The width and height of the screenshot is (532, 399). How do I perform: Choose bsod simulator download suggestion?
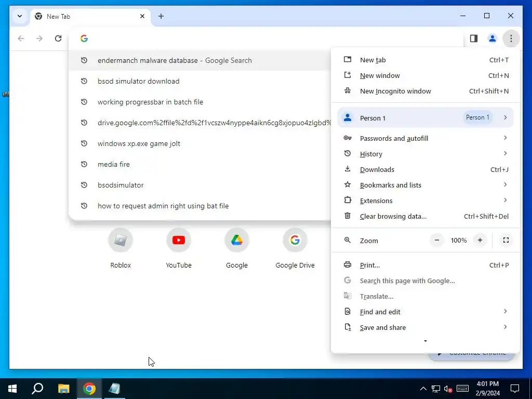click(200, 81)
